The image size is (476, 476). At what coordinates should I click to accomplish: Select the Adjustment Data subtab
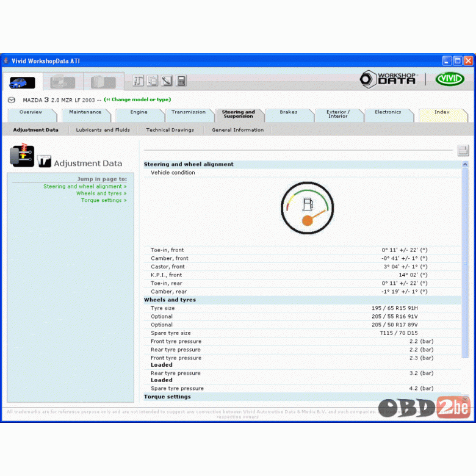[x=35, y=130]
